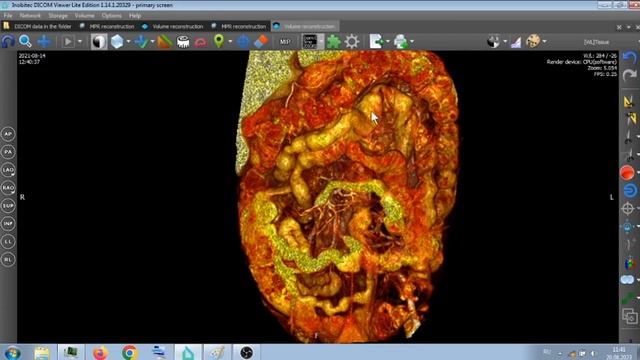
Task: Select the green map marker tool
Action: coord(219,41)
